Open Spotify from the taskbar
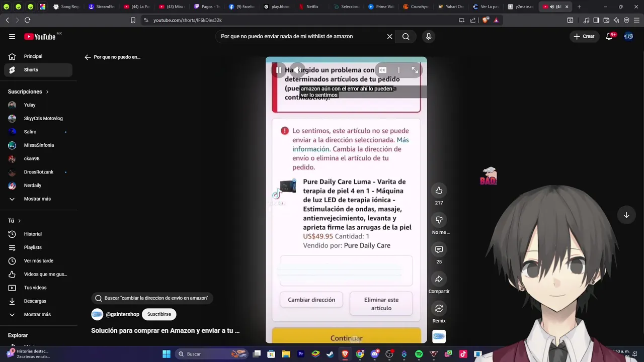 (419, 354)
